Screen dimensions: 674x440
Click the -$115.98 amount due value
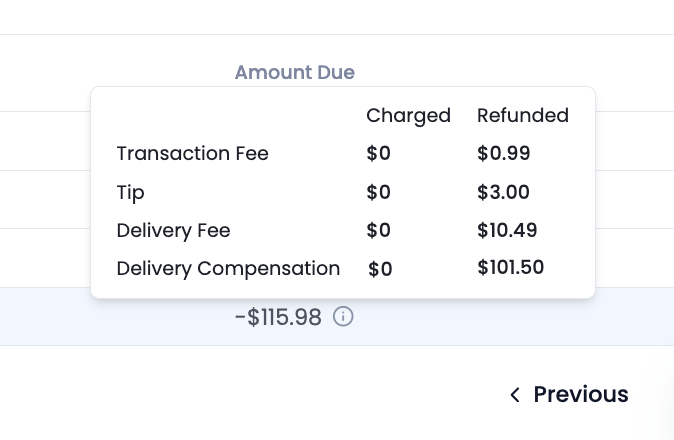(278, 317)
